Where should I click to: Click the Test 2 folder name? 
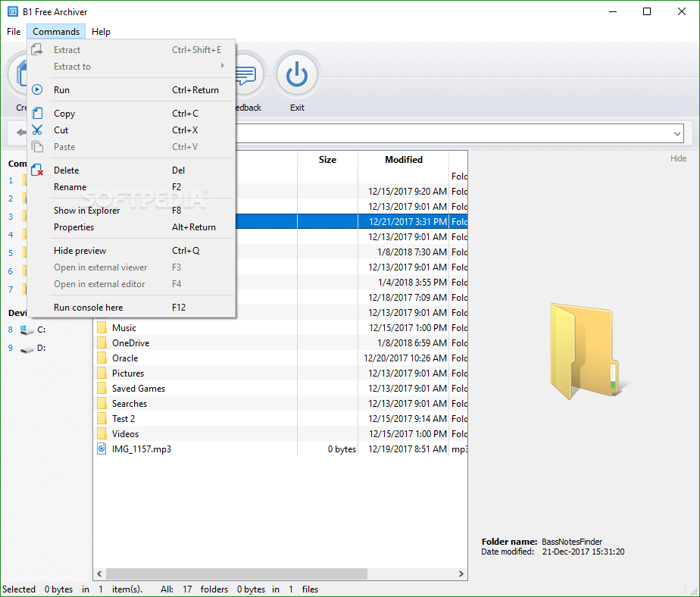[x=123, y=419]
